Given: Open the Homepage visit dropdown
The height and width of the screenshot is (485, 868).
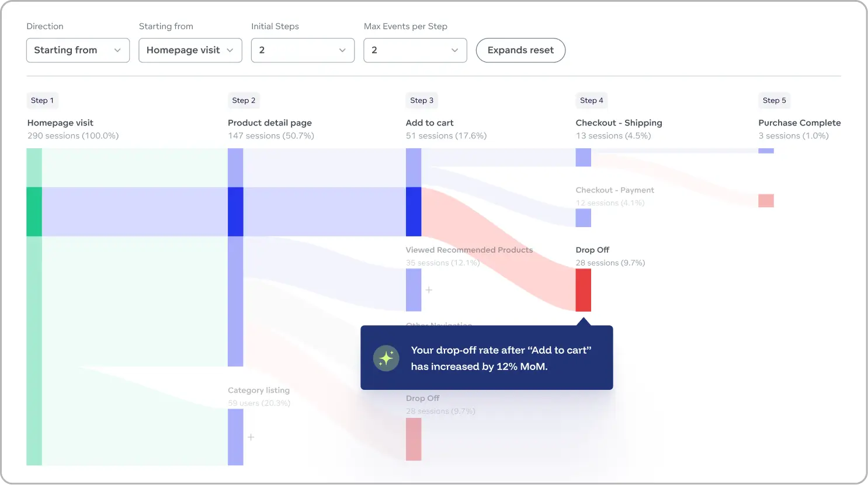Looking at the screenshot, I should [190, 50].
